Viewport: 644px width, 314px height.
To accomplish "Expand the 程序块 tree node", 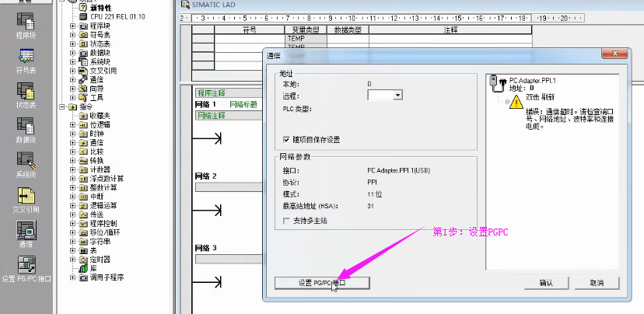I will pyautogui.click(x=72, y=26).
